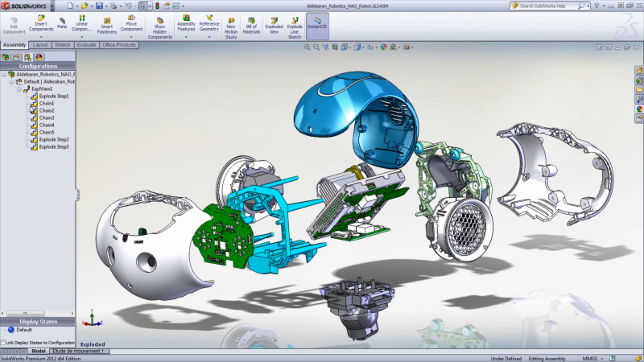Open the Etude de mouvement 1 tab
The width and height of the screenshot is (644, 362).
[79, 352]
